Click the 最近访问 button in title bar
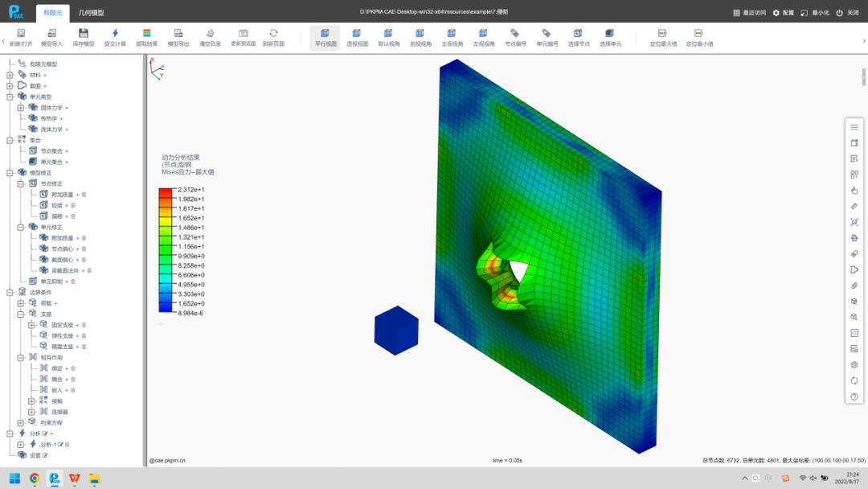This screenshot has height=489, width=868. [750, 13]
